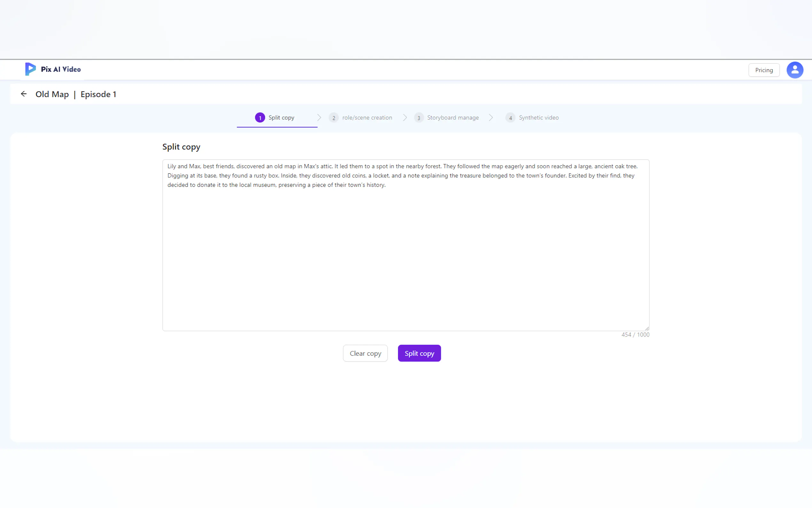Click the step 1 number circle
Viewport: 812px width, 508px height.
click(x=260, y=118)
